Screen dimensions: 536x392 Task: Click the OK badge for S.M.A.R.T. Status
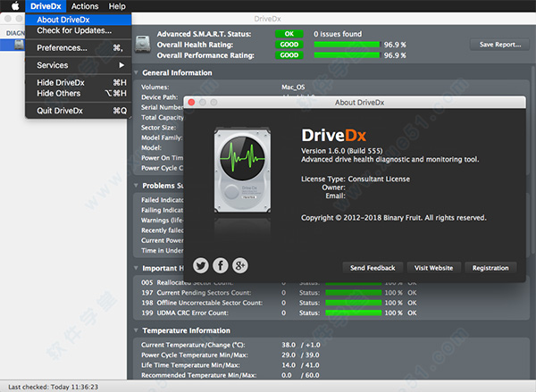click(x=289, y=34)
